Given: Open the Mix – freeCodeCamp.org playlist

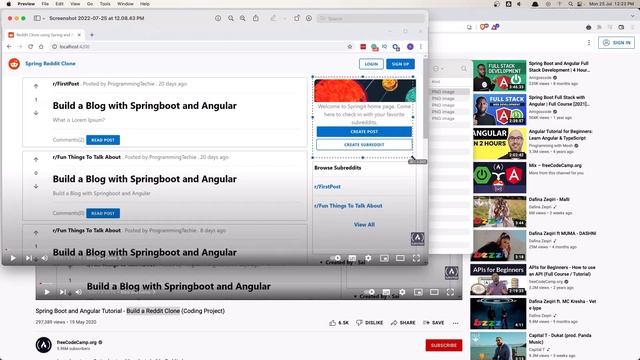Looking at the screenshot, I should point(500,178).
